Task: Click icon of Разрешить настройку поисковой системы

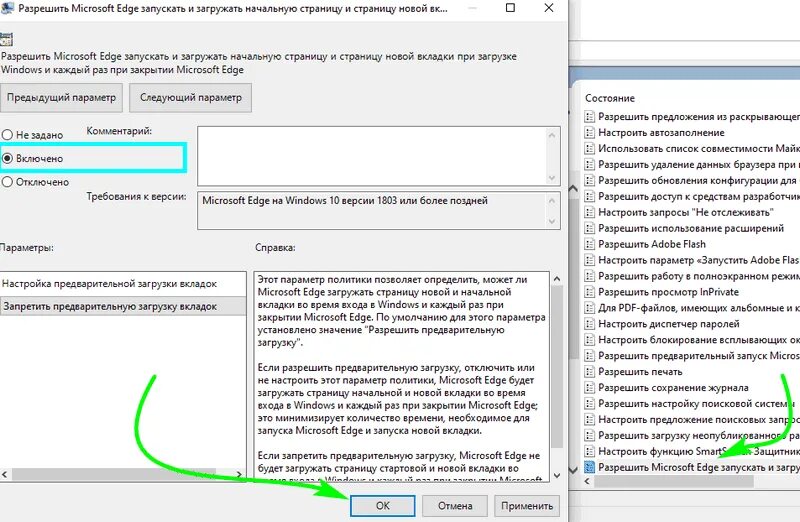Action: coord(589,404)
